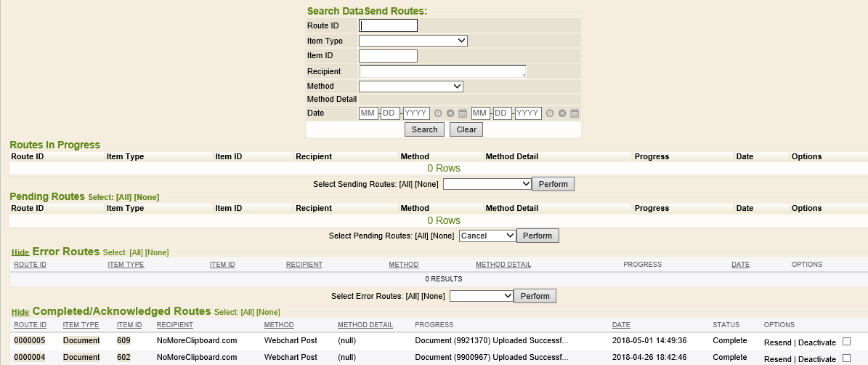This screenshot has width=868, height=365.
Task: Click the clock icon beside end date
Action: [550, 113]
